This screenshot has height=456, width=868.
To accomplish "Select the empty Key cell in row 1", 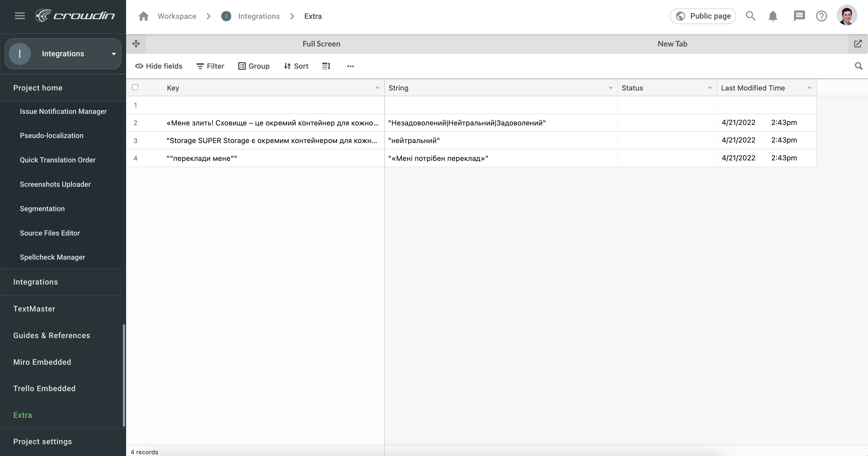I will click(273, 105).
